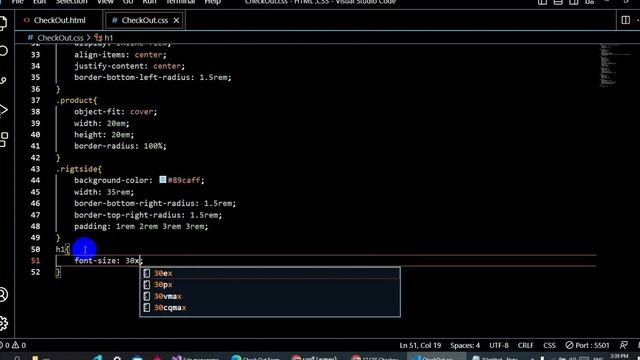Click line number 37 in the gutter

coord(36,100)
